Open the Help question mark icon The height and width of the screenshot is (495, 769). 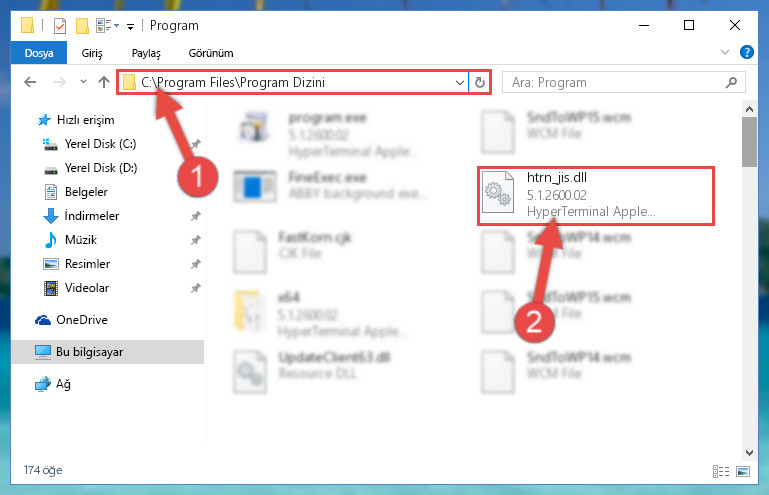coord(746,52)
